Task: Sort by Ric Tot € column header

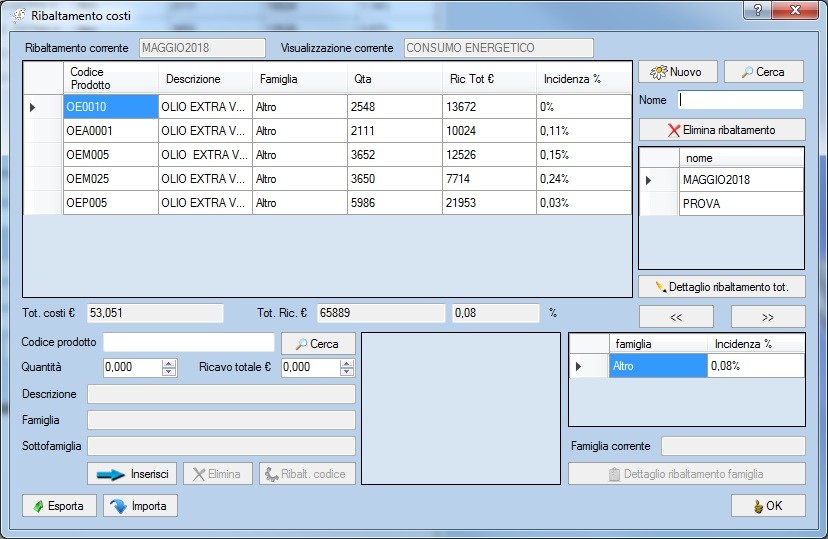Action: click(489, 78)
